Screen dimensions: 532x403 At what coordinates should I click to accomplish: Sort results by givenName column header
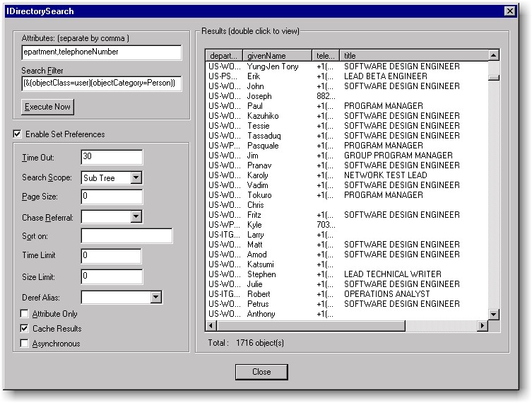point(277,55)
